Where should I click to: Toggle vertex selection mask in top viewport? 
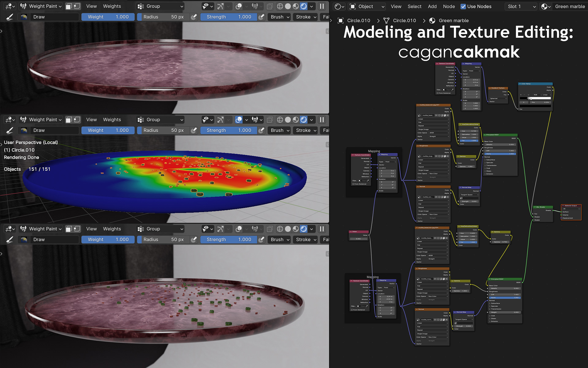click(77, 6)
